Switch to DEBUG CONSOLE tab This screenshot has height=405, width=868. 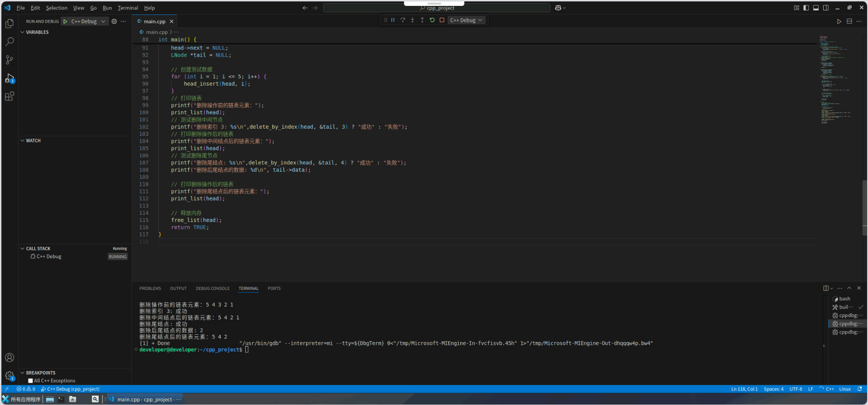tap(213, 289)
